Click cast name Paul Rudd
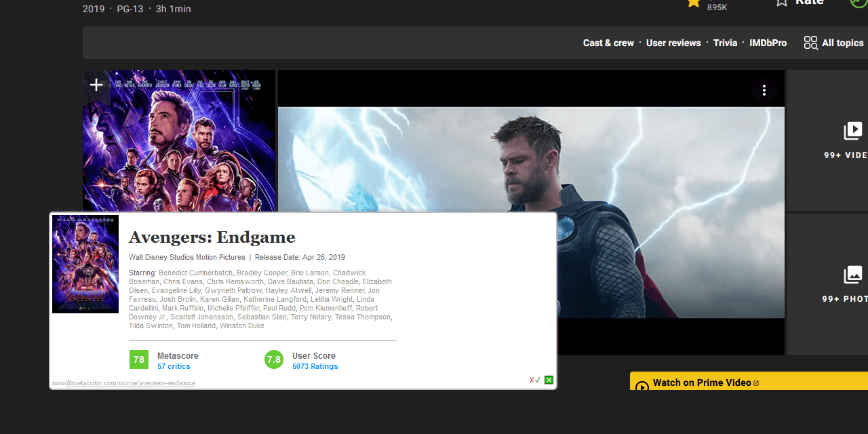 [279, 308]
